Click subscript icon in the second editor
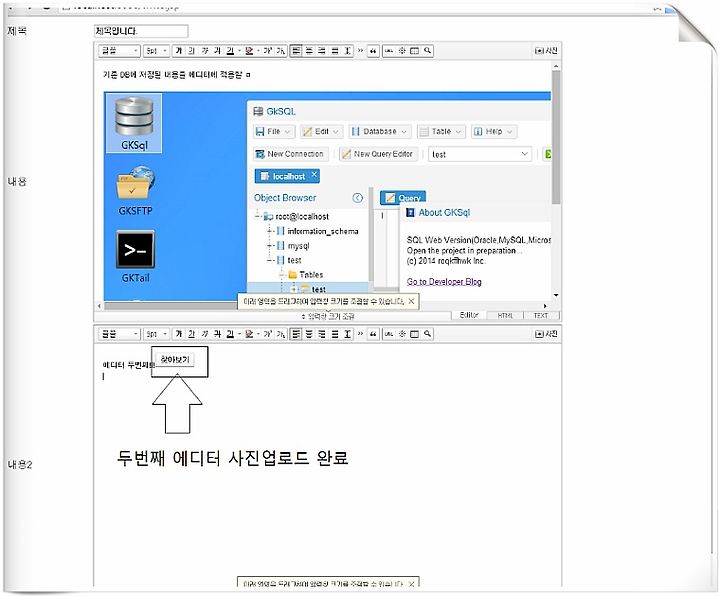 coord(281,334)
